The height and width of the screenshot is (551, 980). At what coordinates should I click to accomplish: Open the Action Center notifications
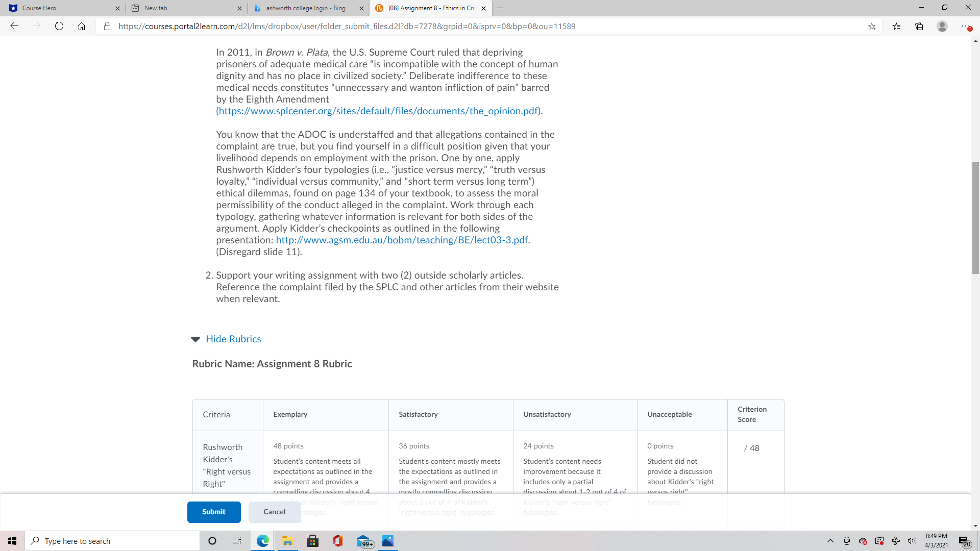(964, 541)
